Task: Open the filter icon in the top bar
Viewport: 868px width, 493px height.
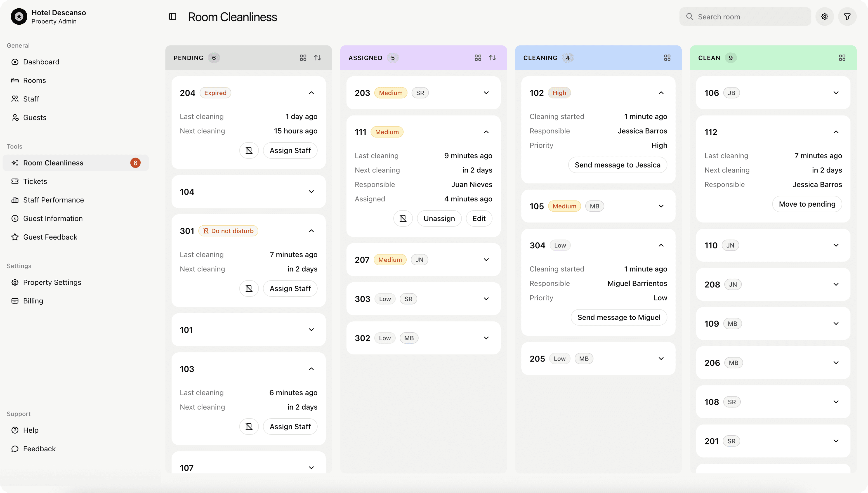Action: [847, 16]
